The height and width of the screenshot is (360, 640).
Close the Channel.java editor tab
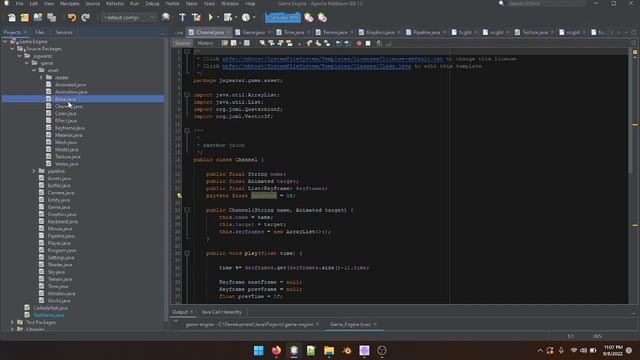tap(228, 32)
